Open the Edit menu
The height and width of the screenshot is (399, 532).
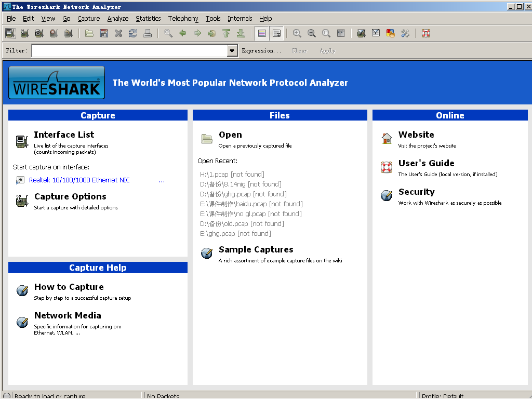[28, 19]
